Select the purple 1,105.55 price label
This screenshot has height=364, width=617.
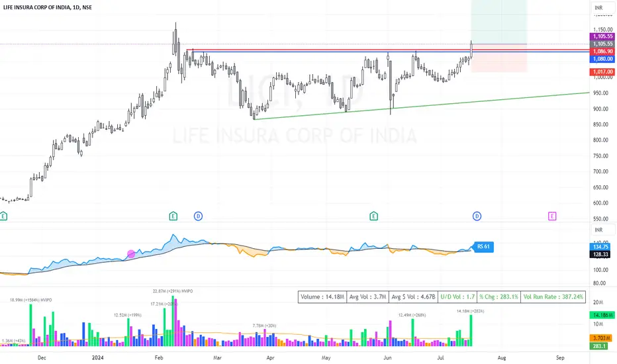602,36
